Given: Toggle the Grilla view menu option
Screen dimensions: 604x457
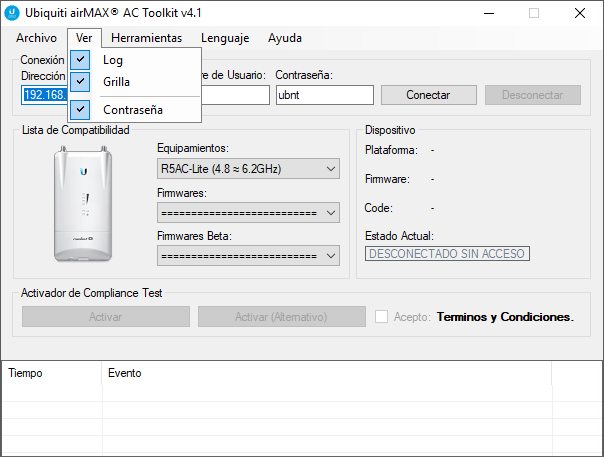Looking at the screenshot, I should pyautogui.click(x=134, y=82).
